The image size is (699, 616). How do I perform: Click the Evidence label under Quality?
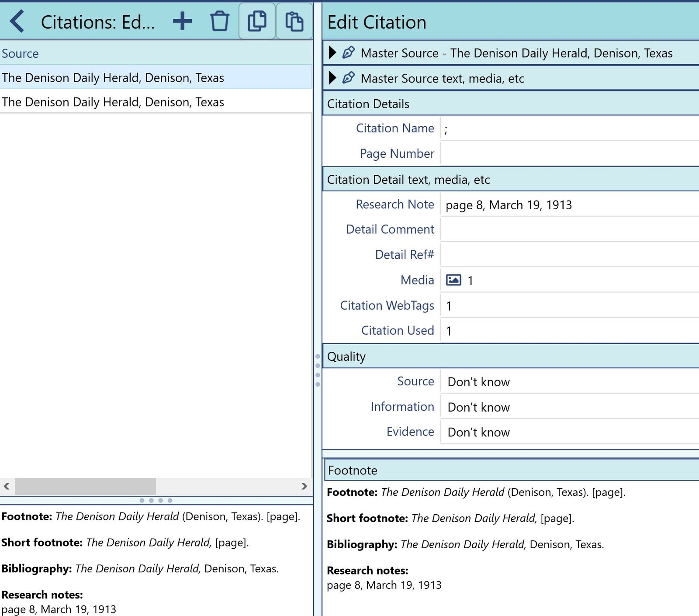click(x=410, y=431)
